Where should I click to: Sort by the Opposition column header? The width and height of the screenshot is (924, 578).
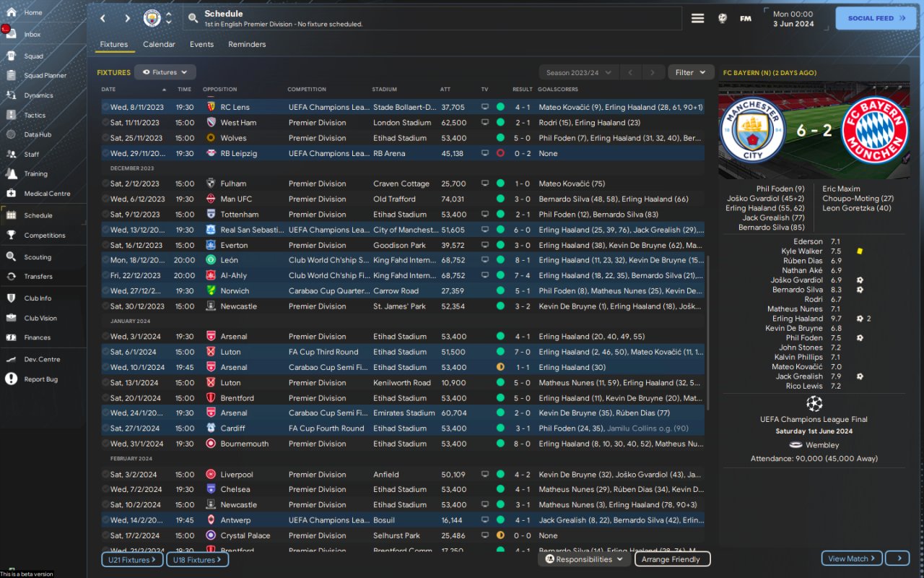220,90
